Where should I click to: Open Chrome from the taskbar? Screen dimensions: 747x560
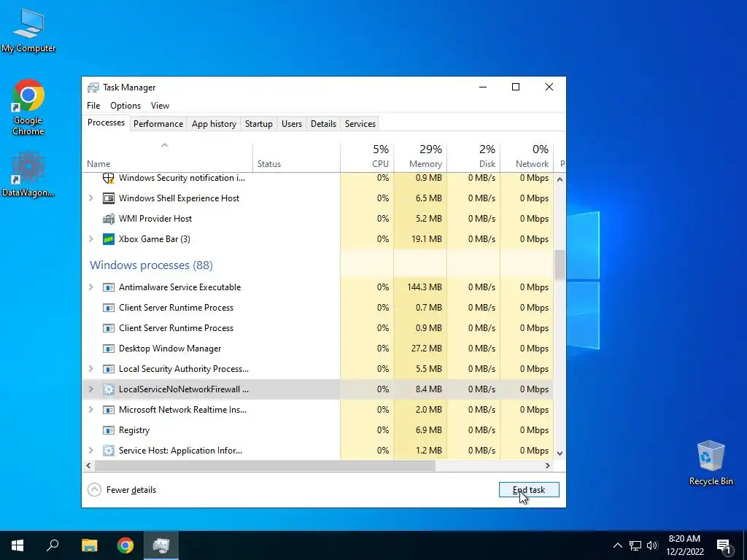pyautogui.click(x=125, y=545)
